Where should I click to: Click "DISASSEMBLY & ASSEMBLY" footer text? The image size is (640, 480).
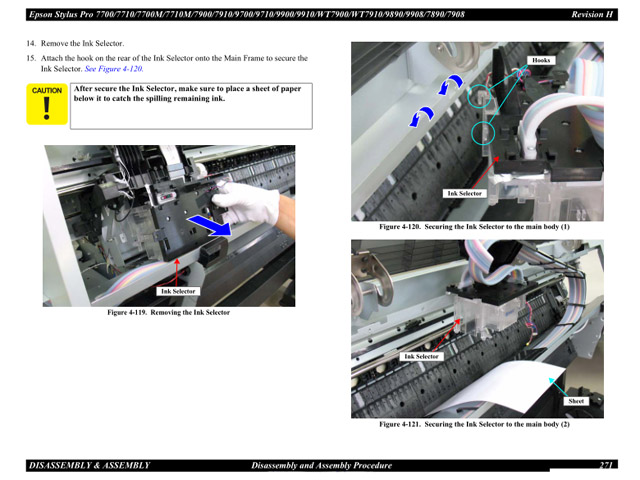pos(90,465)
